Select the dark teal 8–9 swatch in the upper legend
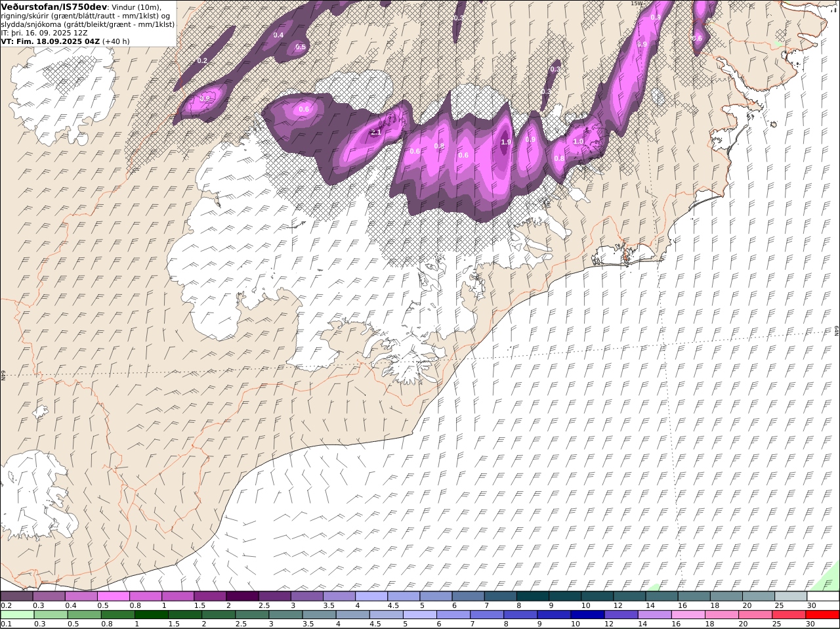 point(532,596)
